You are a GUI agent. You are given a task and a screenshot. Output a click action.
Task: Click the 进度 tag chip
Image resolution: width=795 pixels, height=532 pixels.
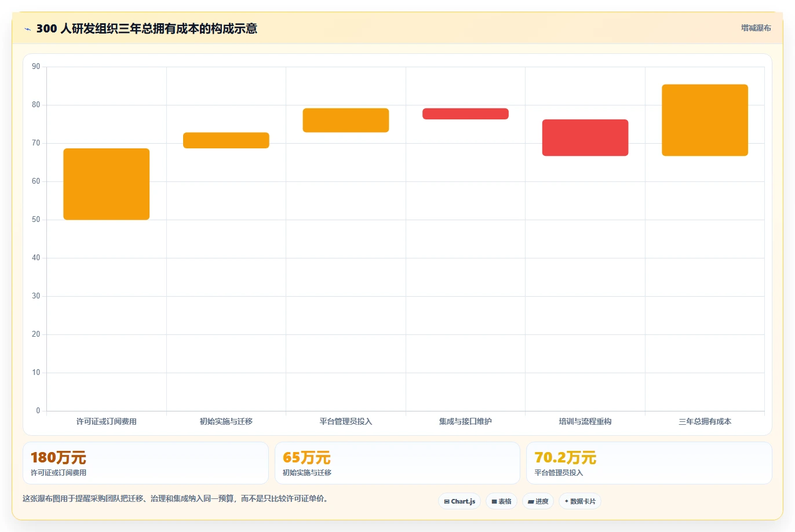click(538, 501)
